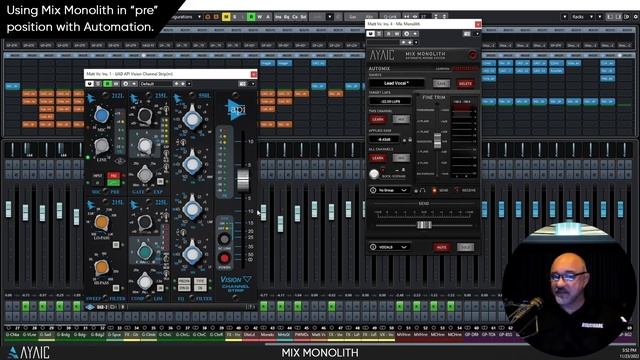The image size is (640, 360).
Task: Click DELETE in the Mix Monolith Automix section
Action: point(465,83)
